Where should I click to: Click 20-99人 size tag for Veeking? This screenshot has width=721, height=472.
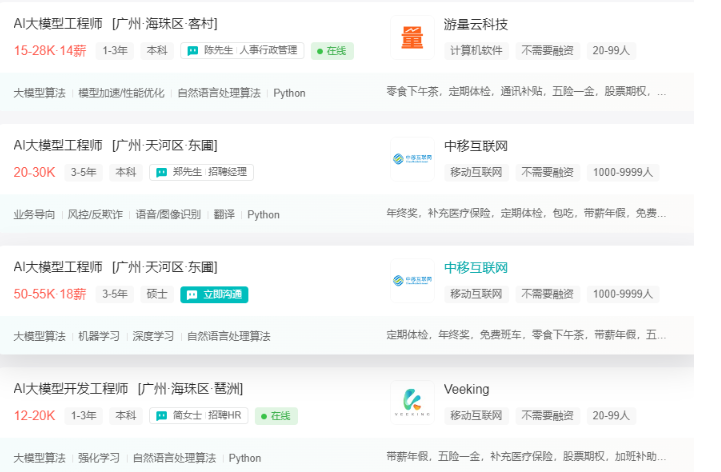611,416
